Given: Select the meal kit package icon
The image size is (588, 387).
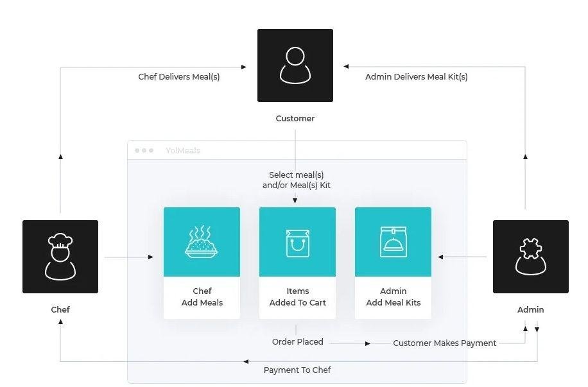Looking at the screenshot, I should pos(393,242).
